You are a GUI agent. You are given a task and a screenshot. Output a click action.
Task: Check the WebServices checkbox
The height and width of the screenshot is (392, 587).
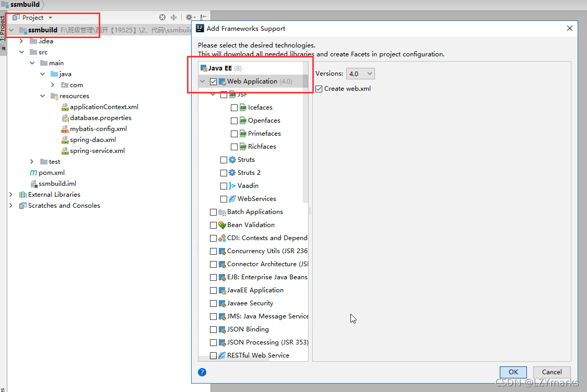[x=224, y=199]
